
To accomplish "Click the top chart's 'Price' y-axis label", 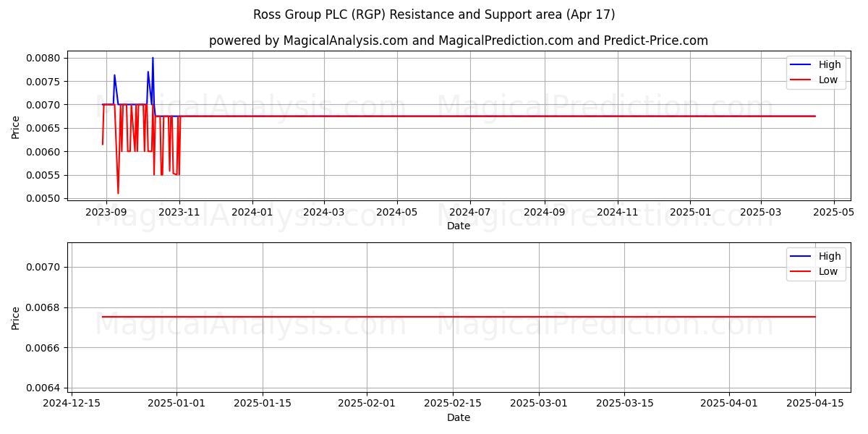I will 16,126.
